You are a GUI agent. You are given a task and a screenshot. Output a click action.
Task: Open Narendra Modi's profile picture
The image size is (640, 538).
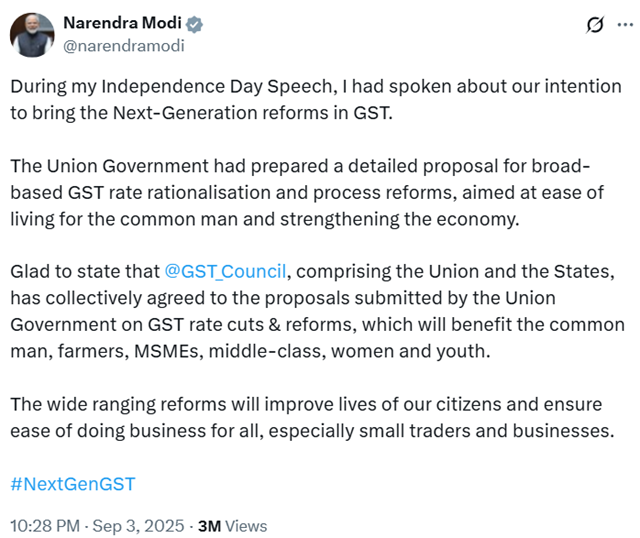click(x=32, y=35)
